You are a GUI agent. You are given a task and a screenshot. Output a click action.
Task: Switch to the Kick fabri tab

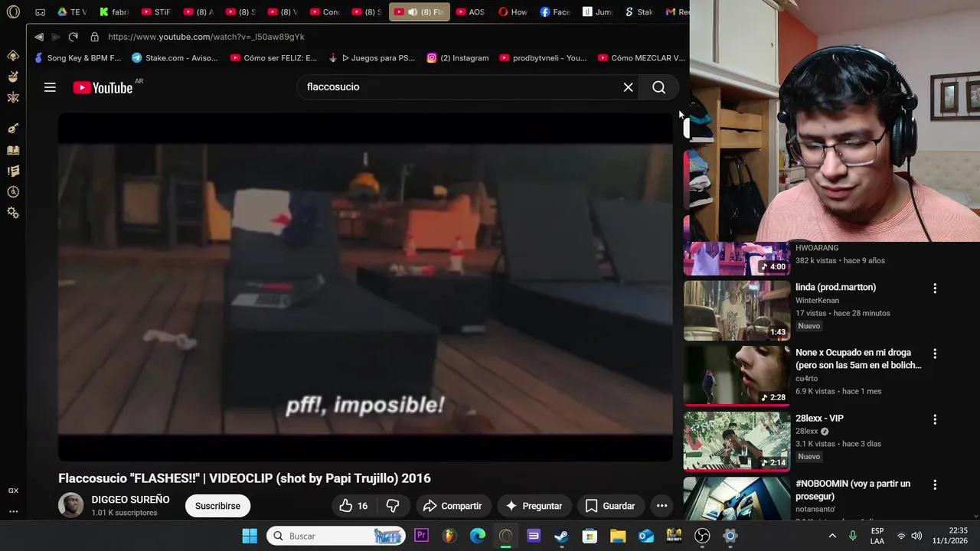coord(114,12)
